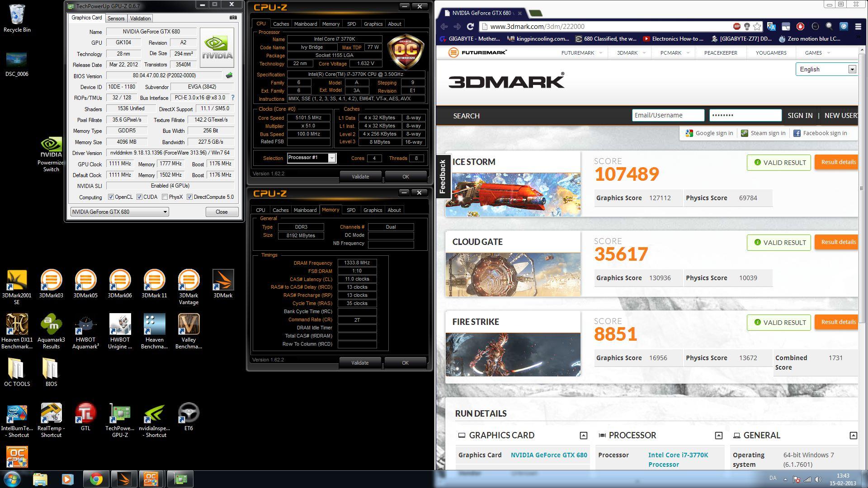
Task: Click the Chrome address bar
Action: point(606,27)
